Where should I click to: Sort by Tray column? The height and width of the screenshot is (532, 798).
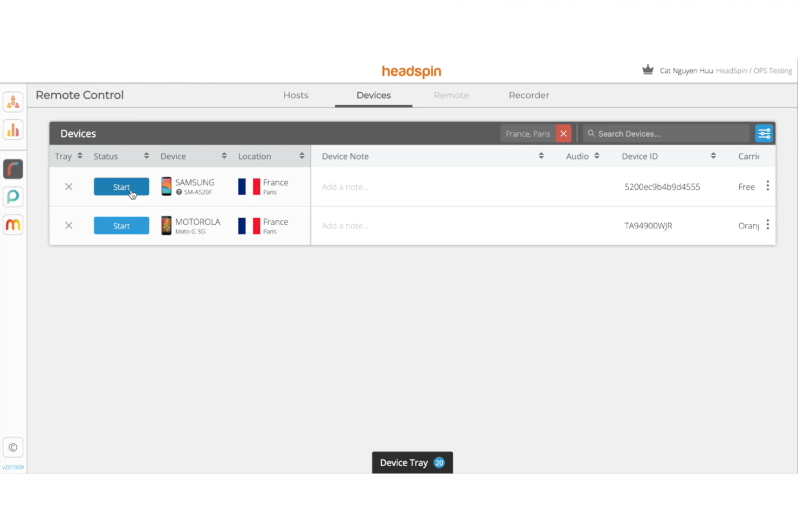click(80, 156)
